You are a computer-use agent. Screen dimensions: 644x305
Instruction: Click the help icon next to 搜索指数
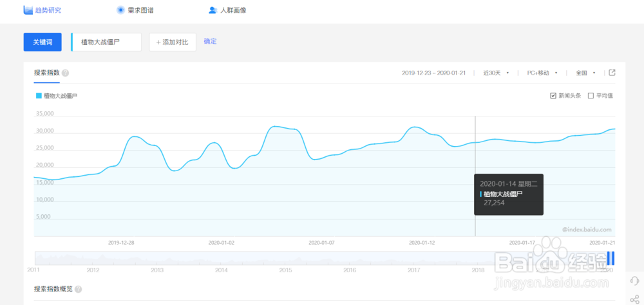[x=66, y=73]
